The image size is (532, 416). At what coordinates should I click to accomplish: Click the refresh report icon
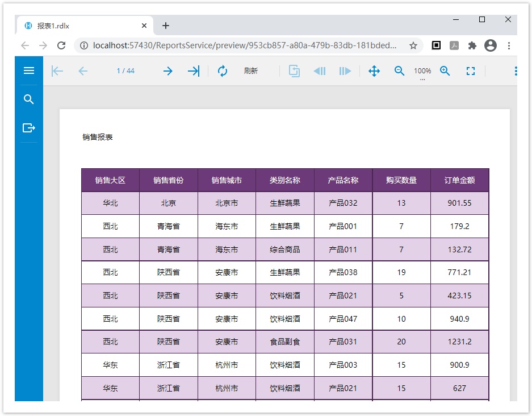[x=223, y=71]
